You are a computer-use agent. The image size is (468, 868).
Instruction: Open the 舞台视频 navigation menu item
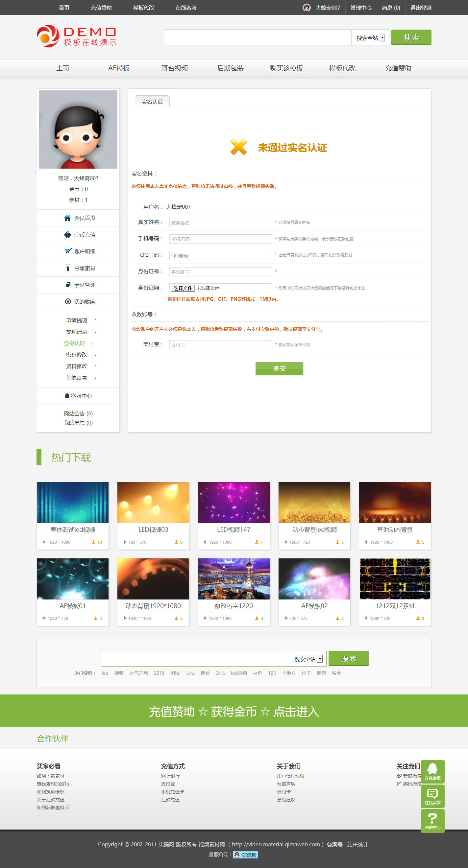coord(174,68)
